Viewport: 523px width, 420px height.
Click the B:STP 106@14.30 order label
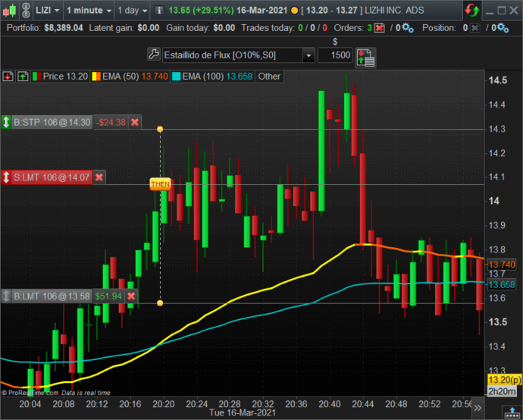52,122
